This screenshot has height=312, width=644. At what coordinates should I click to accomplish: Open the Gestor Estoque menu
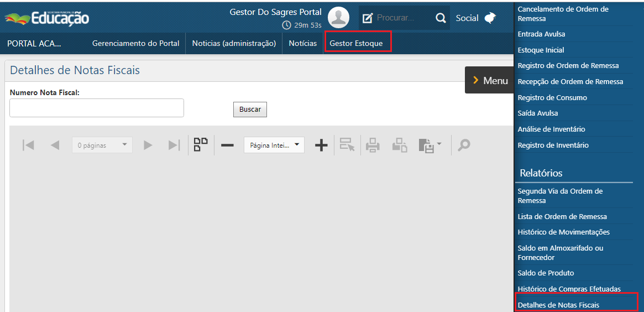[x=356, y=43]
